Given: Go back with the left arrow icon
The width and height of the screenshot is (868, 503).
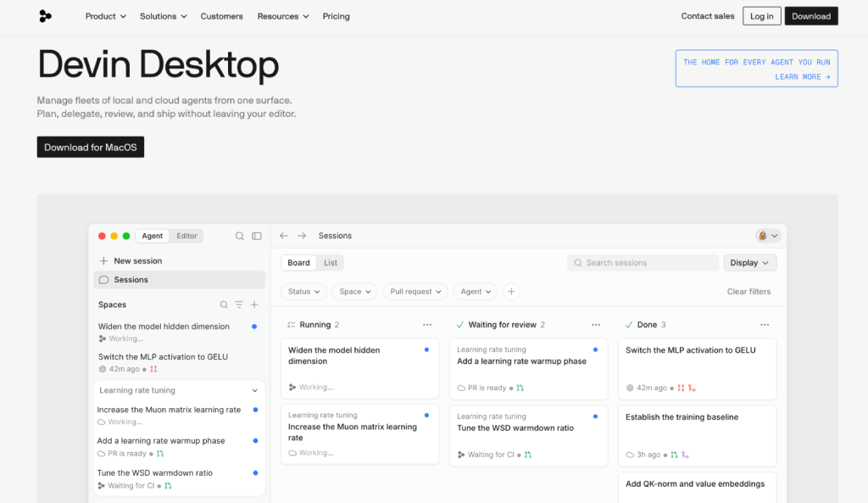Looking at the screenshot, I should click(x=284, y=236).
